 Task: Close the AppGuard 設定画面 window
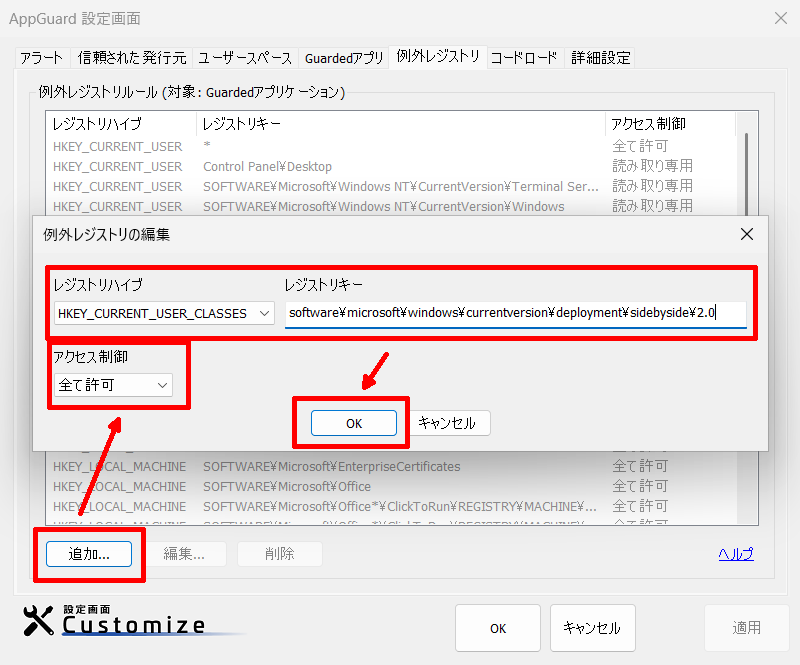click(781, 18)
